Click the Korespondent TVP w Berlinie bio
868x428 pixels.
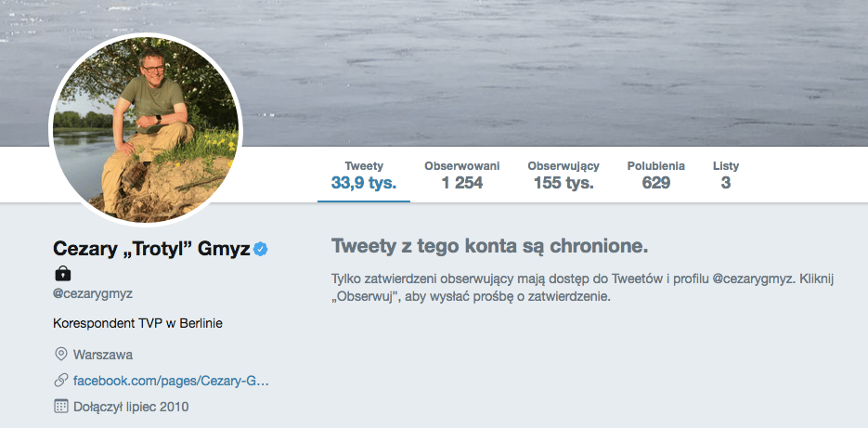[137, 323]
